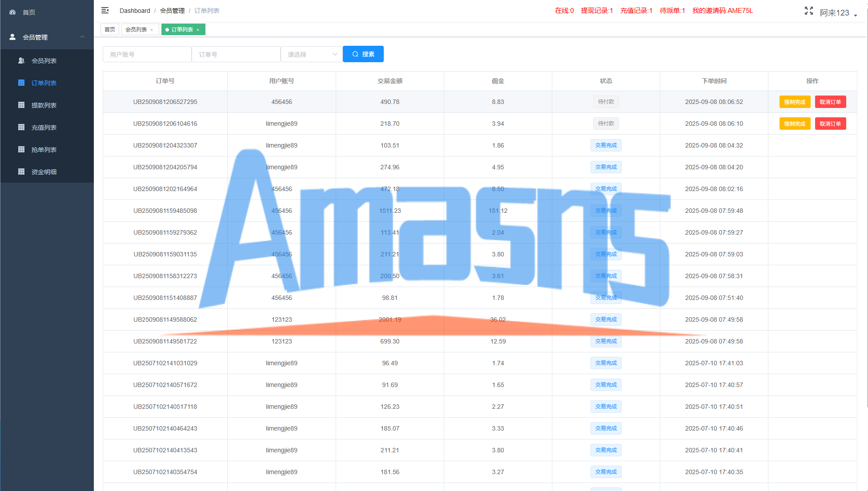The height and width of the screenshot is (491, 868).
Task: Click the 搜索 search button
Action: tap(363, 54)
